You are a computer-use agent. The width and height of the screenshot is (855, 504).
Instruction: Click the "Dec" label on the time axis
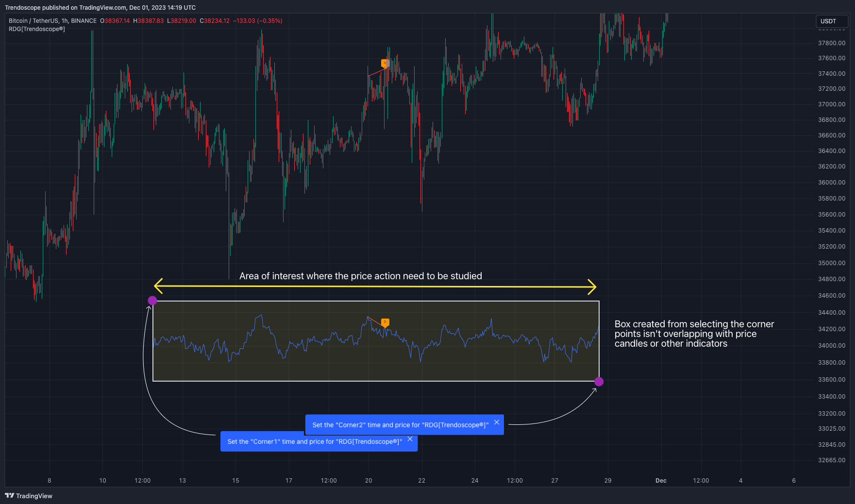coord(661,481)
